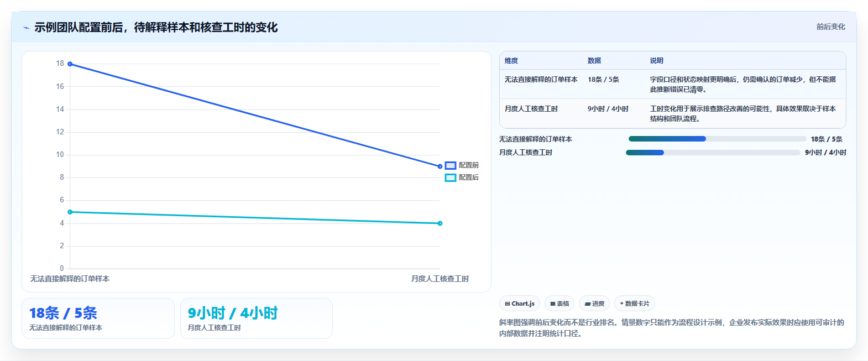Click the 配置后 line endpoint at value 4
The width and height of the screenshot is (868, 361).
440,223
